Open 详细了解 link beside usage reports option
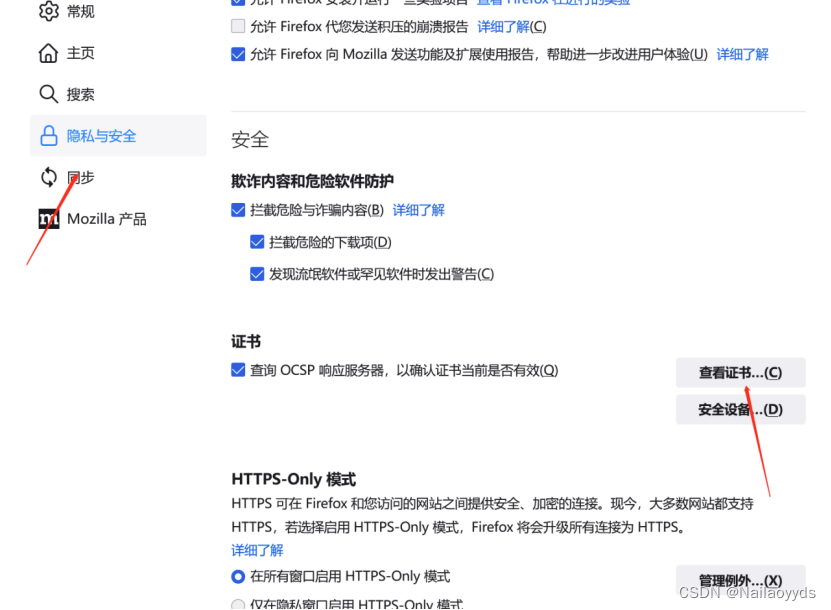This screenshot has height=610, width=831. (x=742, y=54)
